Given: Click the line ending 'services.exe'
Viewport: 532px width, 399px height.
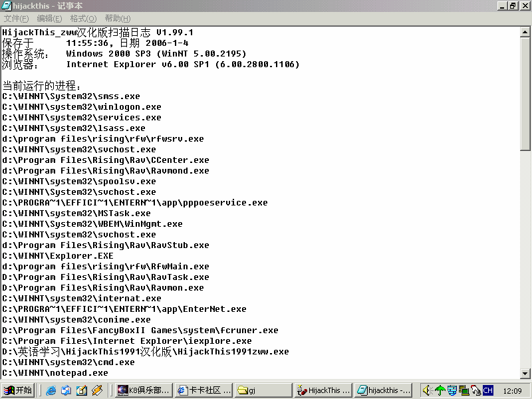Looking at the screenshot, I should click(82, 118).
